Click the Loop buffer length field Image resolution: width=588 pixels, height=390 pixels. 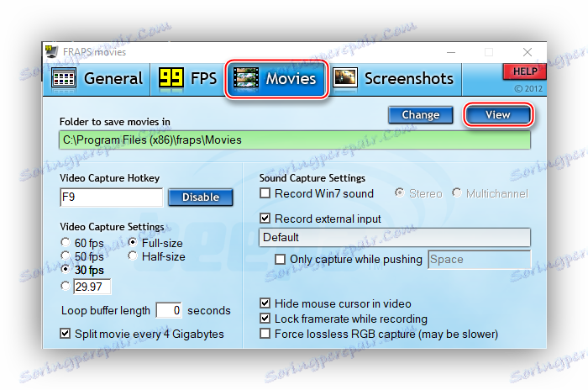click(169, 310)
